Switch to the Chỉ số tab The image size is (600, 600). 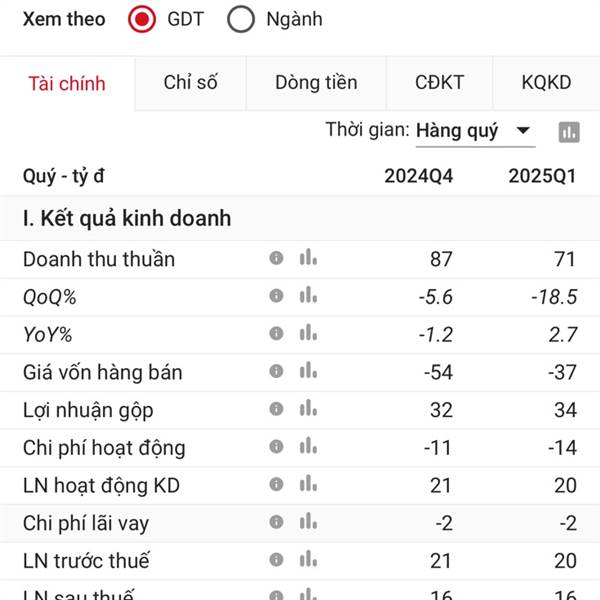point(190,83)
